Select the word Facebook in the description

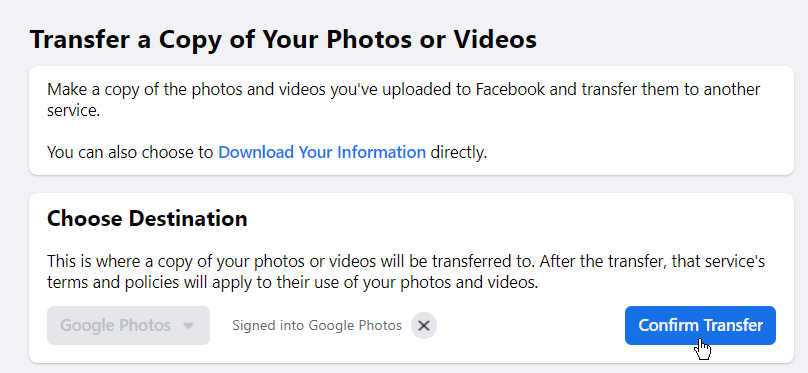coord(510,90)
